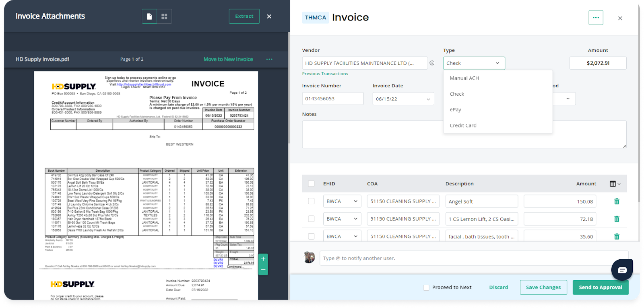
Task: Expand the Invoice Date dropdown
Action: [428, 99]
